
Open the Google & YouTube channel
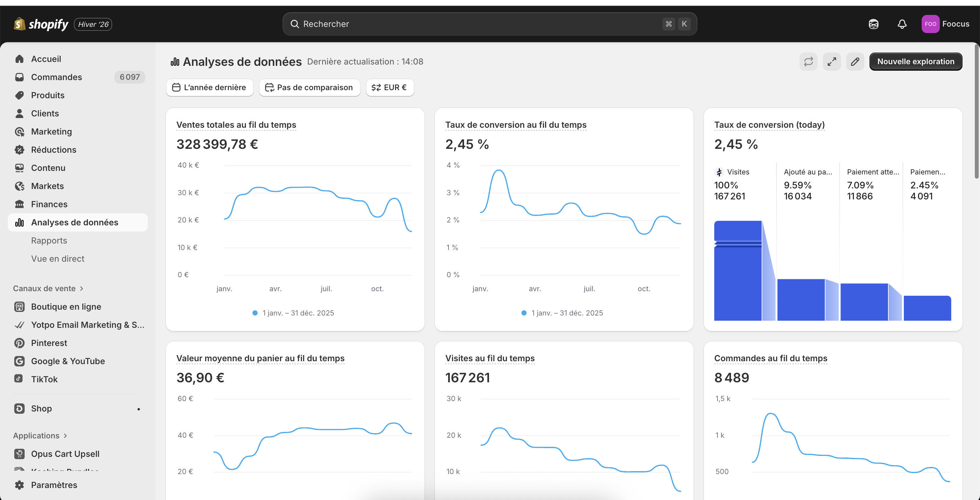pyautogui.click(x=68, y=361)
